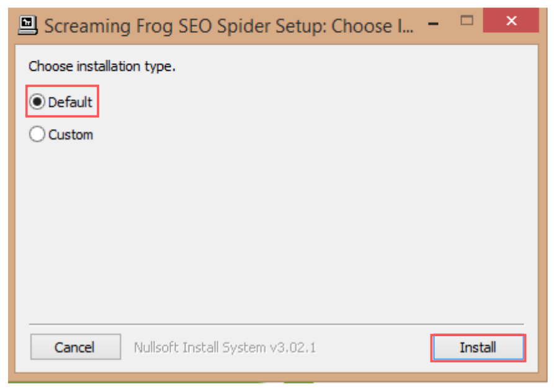Click the installer icon in the title bar

[27, 26]
